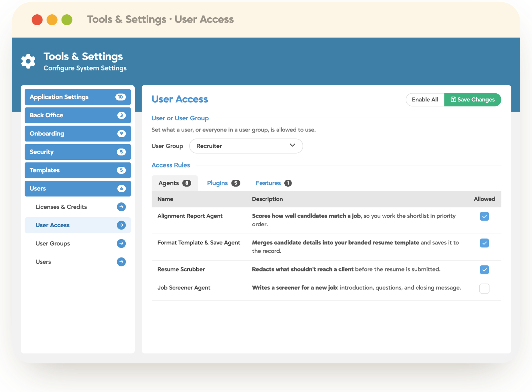
Task: Click the Access Rules section heading
Action: pyautogui.click(x=171, y=165)
